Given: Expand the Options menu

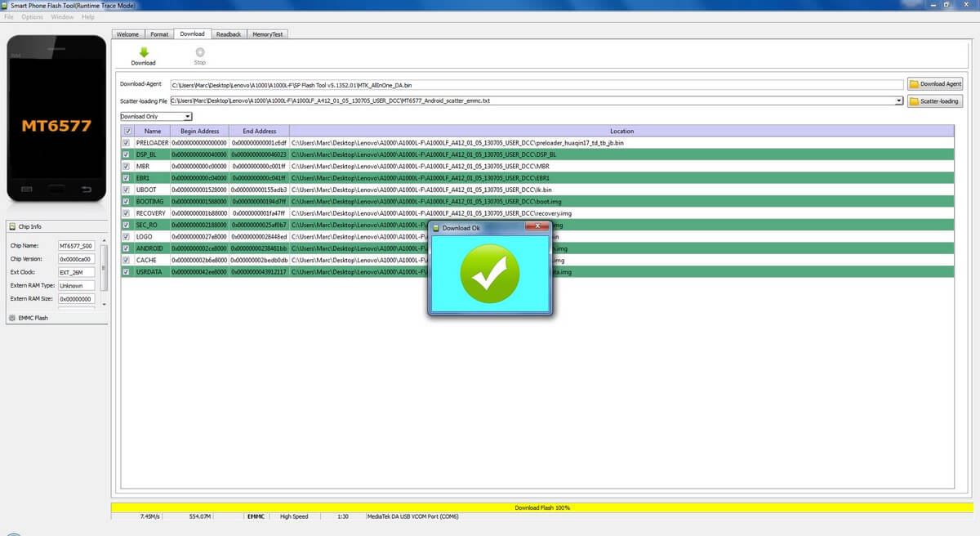Looking at the screenshot, I should pos(31,16).
